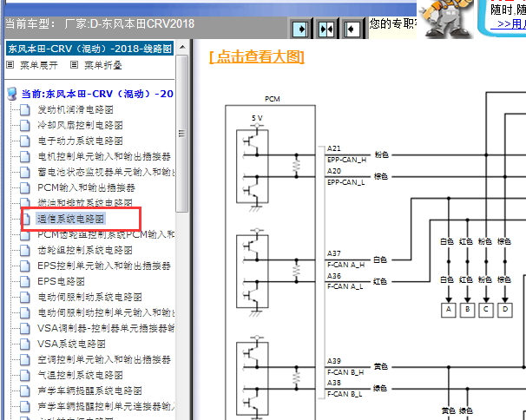
Task: Open 声学车辆提醒系统电路图
Action: 89,390
